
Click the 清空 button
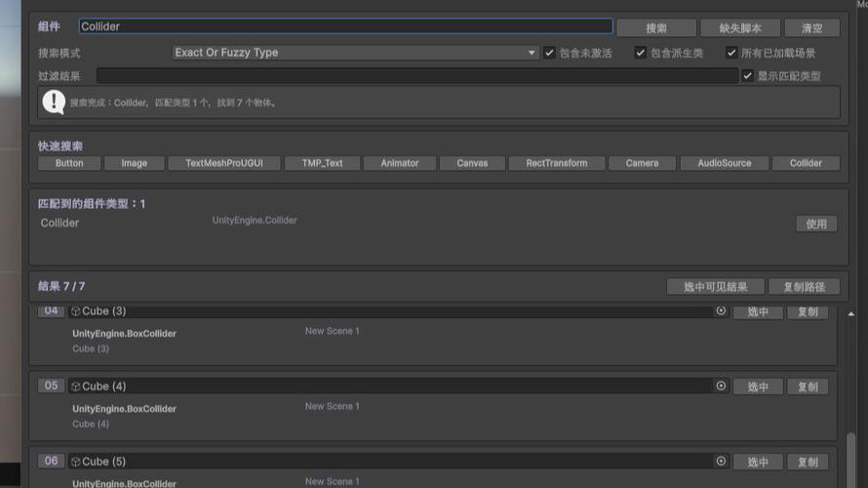coord(812,27)
